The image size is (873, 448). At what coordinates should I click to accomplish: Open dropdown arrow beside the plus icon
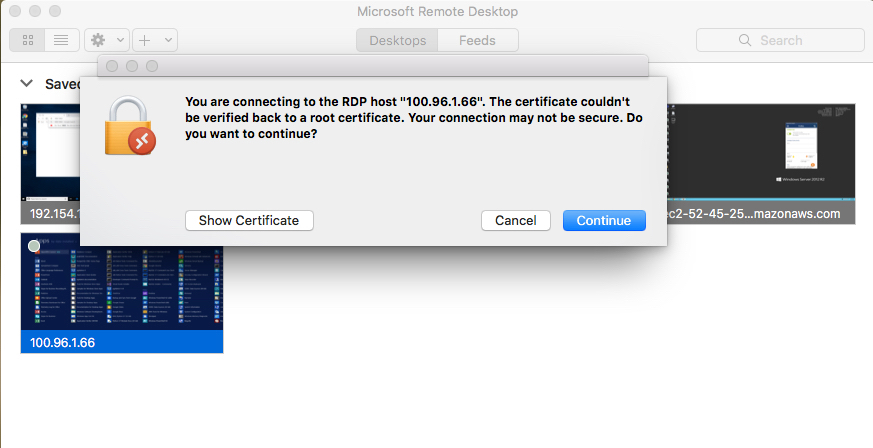point(168,40)
